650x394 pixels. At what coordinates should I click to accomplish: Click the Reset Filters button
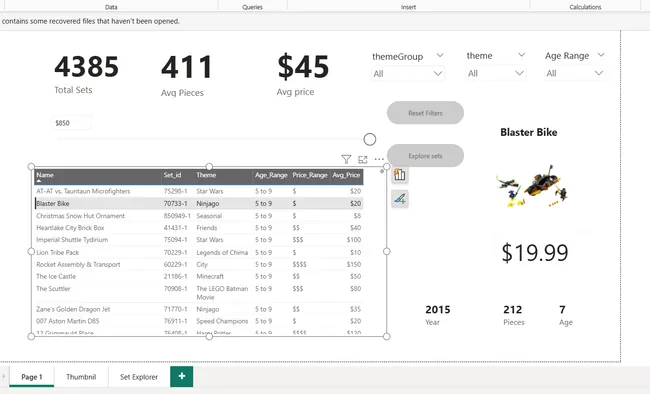[x=425, y=113]
